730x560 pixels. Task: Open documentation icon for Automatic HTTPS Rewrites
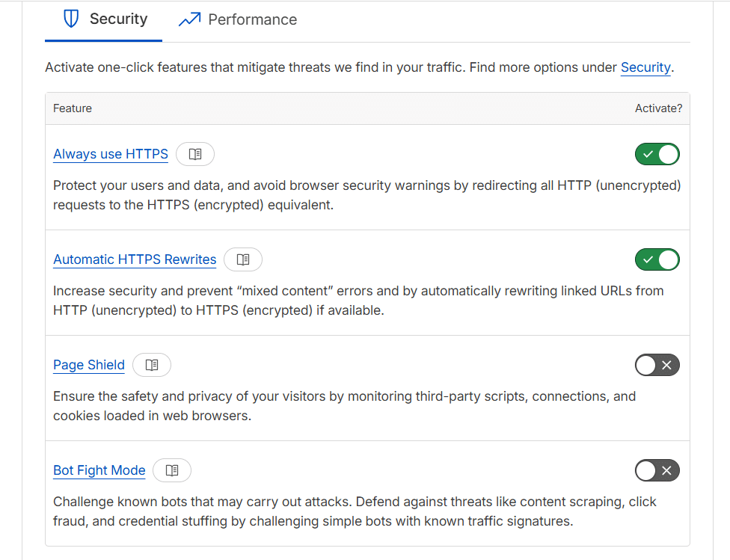pyautogui.click(x=243, y=259)
